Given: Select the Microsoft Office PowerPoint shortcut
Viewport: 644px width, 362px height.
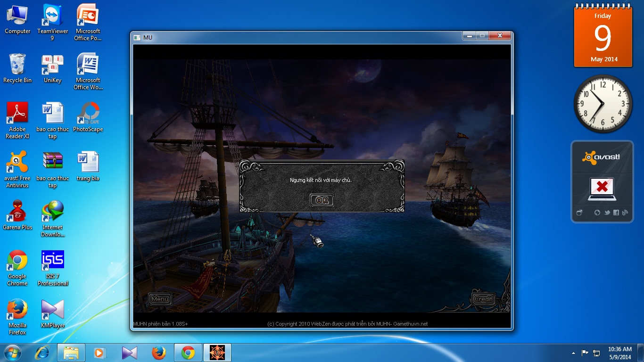Looking at the screenshot, I should click(x=88, y=23).
